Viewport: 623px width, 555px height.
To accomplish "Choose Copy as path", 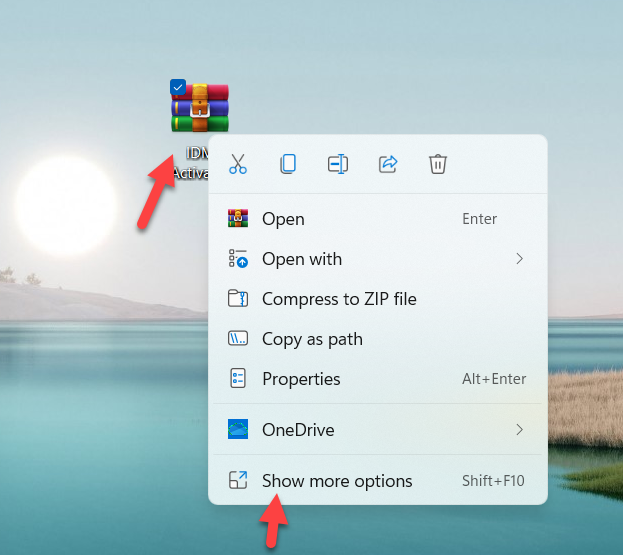I will pyautogui.click(x=311, y=339).
